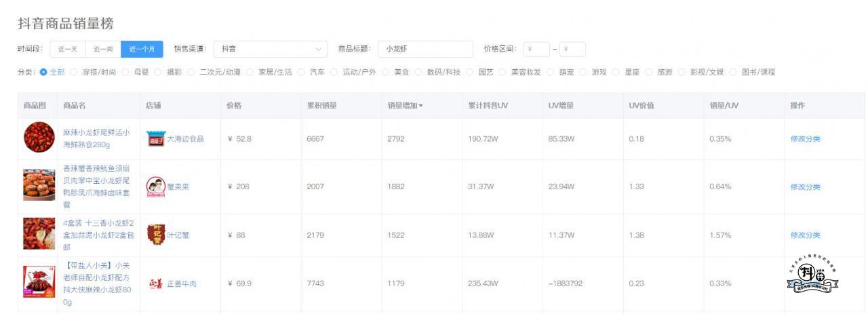Click the 正善牛肉 shop logo icon

point(155,283)
